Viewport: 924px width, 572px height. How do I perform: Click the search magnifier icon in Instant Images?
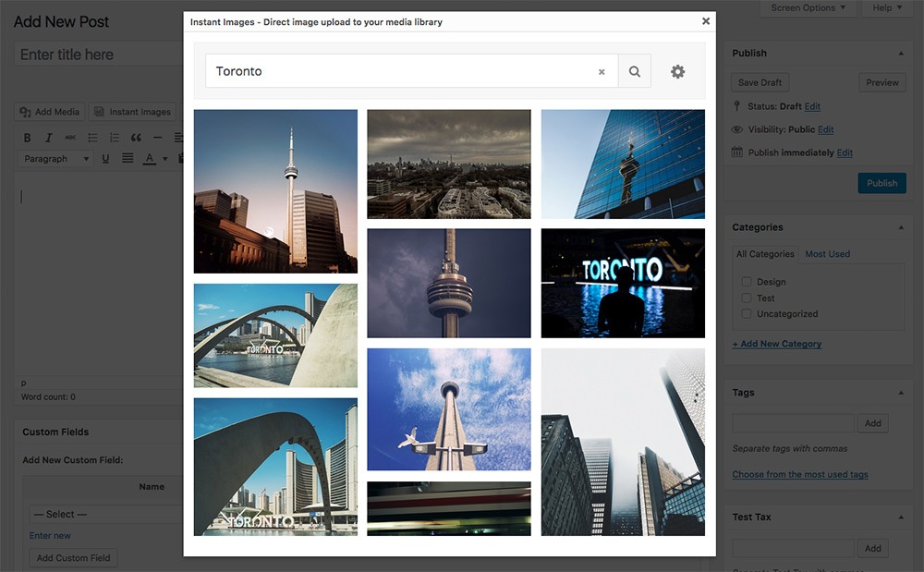point(634,71)
